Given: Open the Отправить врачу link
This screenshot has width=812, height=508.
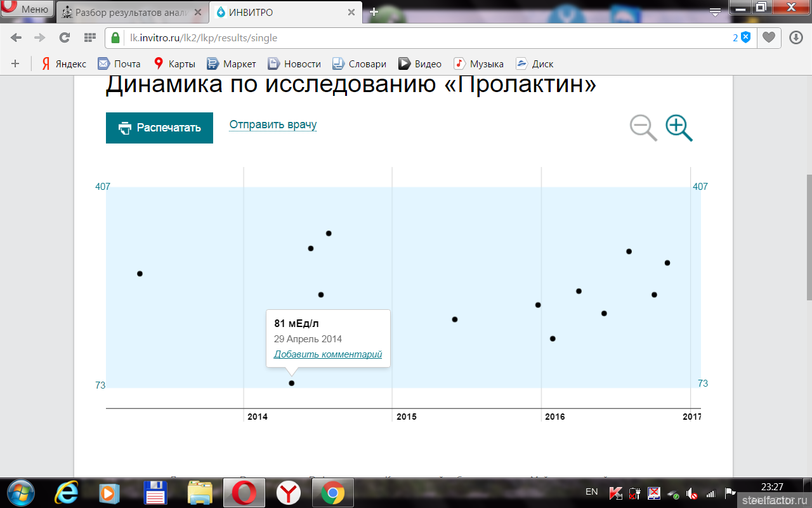Looking at the screenshot, I should pos(273,124).
